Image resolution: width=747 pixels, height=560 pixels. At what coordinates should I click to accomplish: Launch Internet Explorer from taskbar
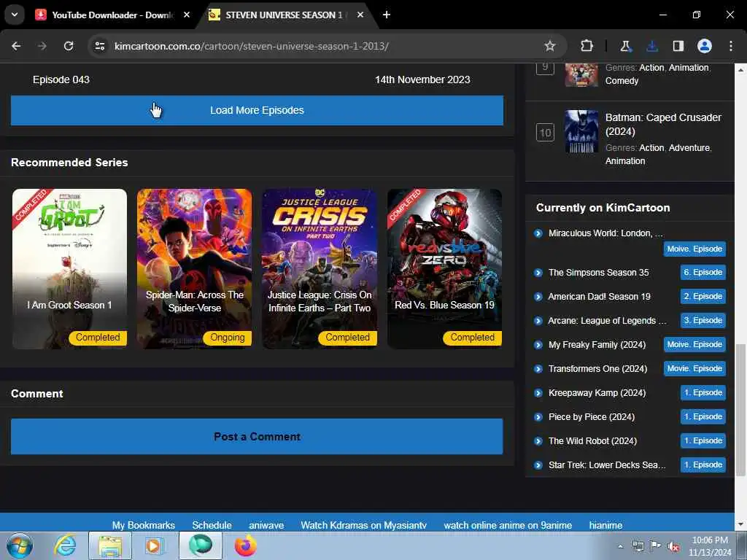[x=65, y=545]
